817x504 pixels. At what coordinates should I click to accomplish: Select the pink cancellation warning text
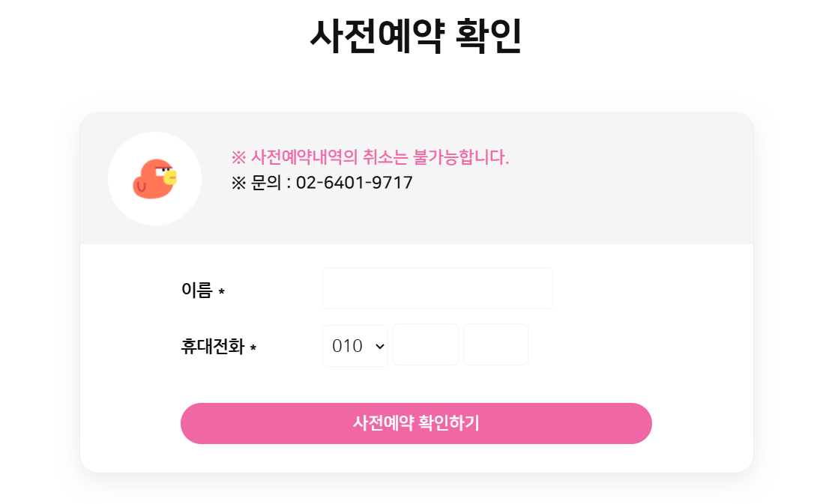pyautogui.click(x=370, y=156)
